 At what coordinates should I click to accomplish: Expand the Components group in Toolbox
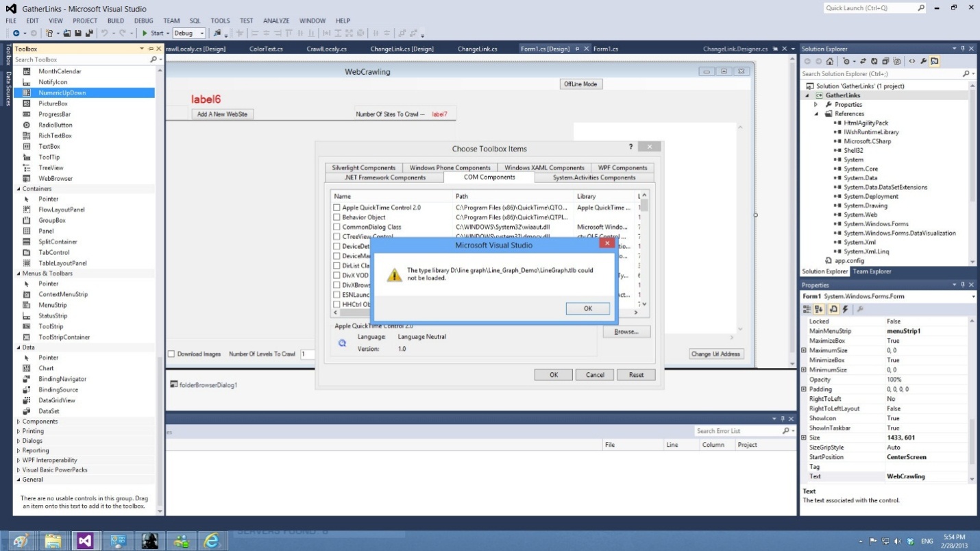(x=19, y=421)
